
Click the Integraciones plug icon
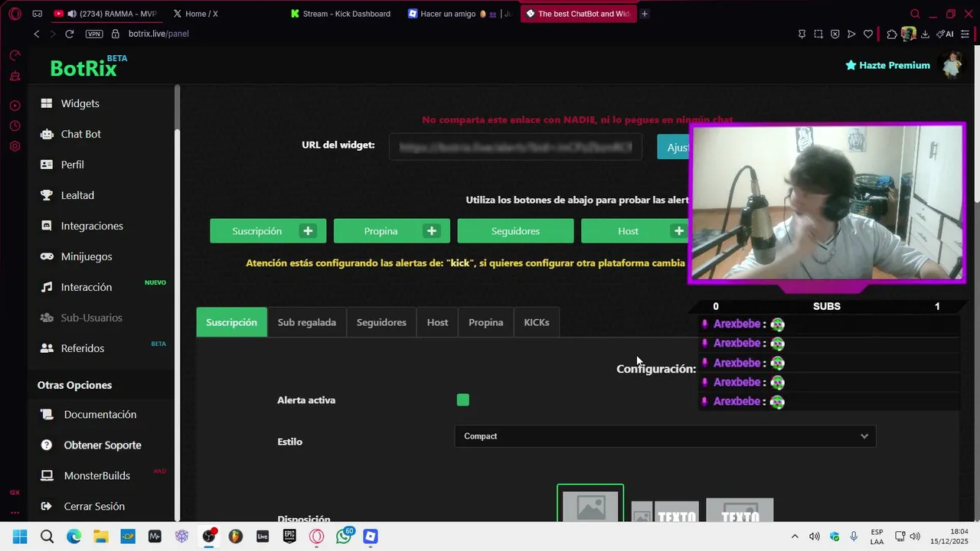tap(47, 226)
